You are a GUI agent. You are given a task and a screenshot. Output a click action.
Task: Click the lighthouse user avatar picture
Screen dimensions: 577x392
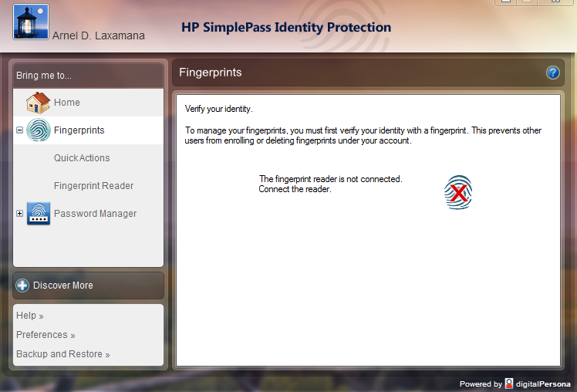click(31, 22)
